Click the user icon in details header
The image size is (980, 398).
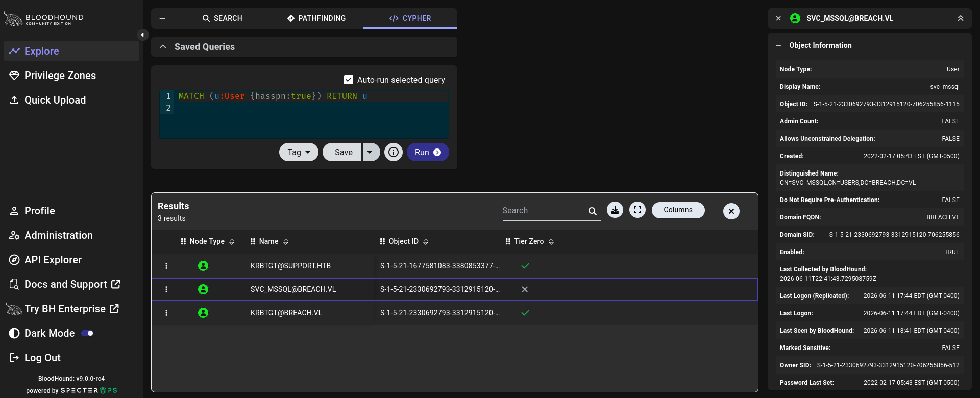click(795, 18)
